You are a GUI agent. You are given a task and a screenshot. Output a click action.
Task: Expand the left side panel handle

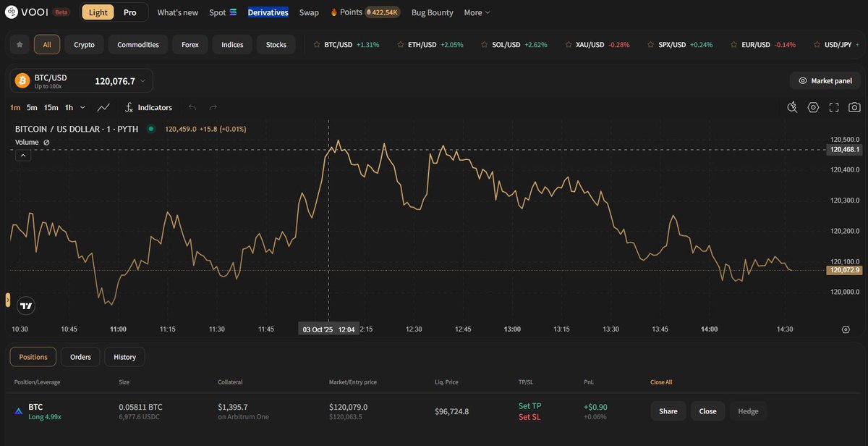[8, 300]
